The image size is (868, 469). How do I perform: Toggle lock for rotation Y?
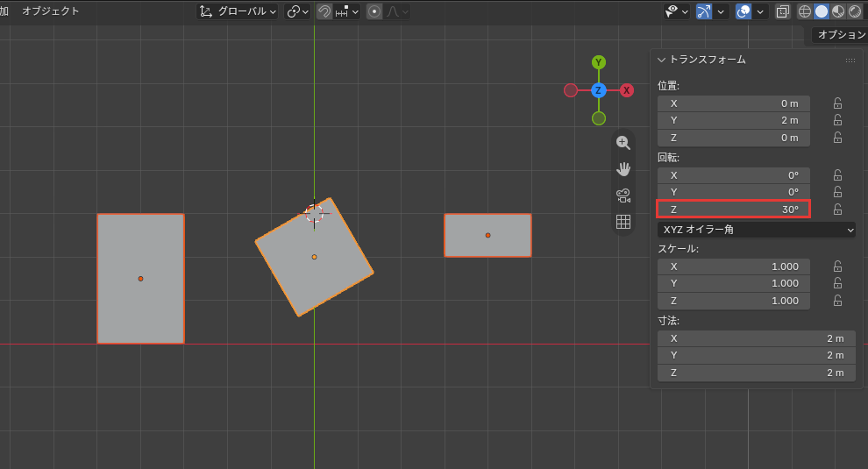(837, 192)
